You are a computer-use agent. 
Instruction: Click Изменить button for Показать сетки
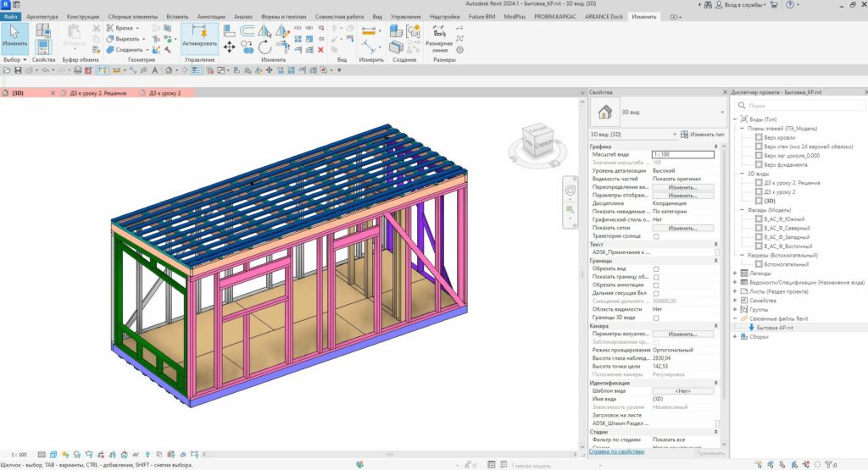pyautogui.click(x=682, y=228)
